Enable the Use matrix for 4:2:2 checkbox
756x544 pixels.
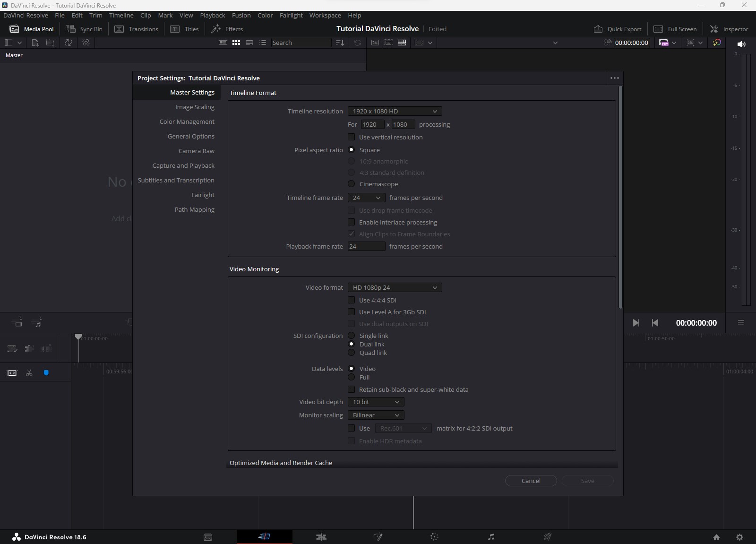tap(352, 428)
